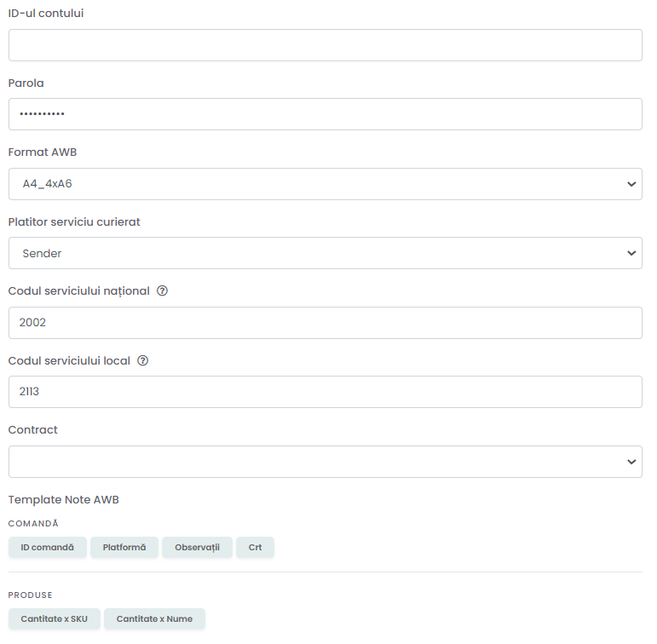Click the chevron arrow in Format AWB field
The image size is (657, 644).
coord(631,184)
